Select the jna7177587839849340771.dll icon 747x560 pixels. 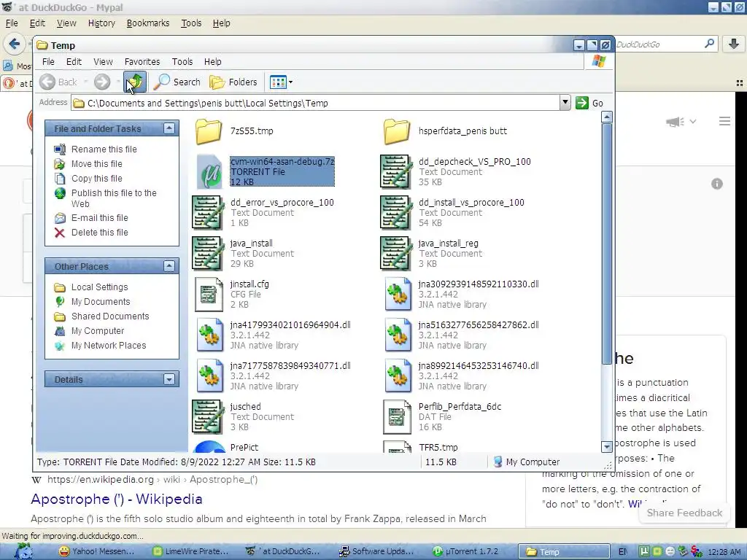209,376
